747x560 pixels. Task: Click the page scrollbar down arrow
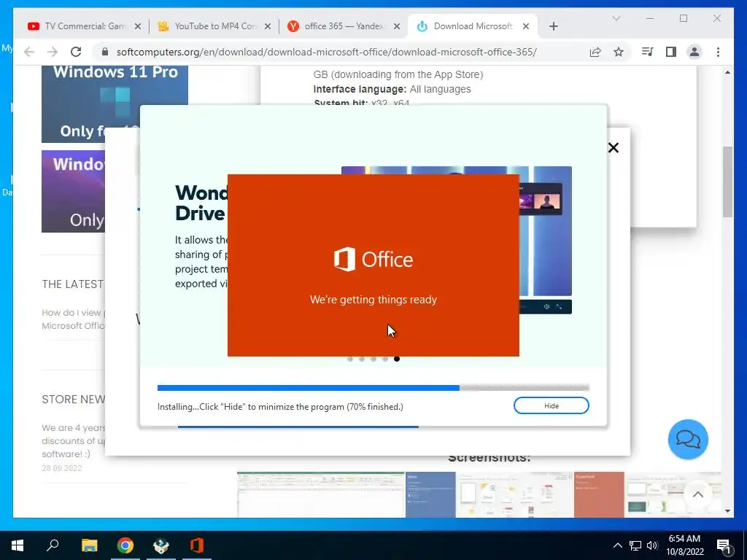click(727, 511)
